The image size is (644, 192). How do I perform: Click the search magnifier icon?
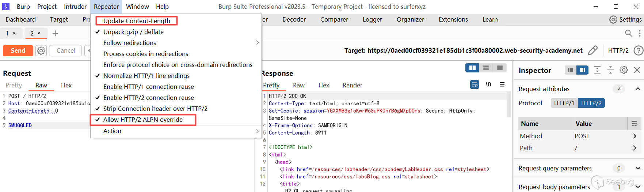tap(628, 33)
